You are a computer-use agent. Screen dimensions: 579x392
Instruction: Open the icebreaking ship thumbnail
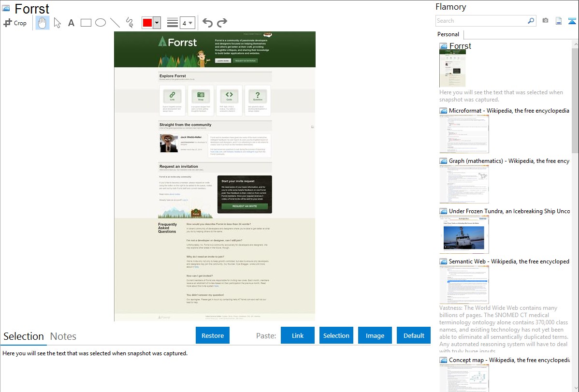tap(464, 234)
